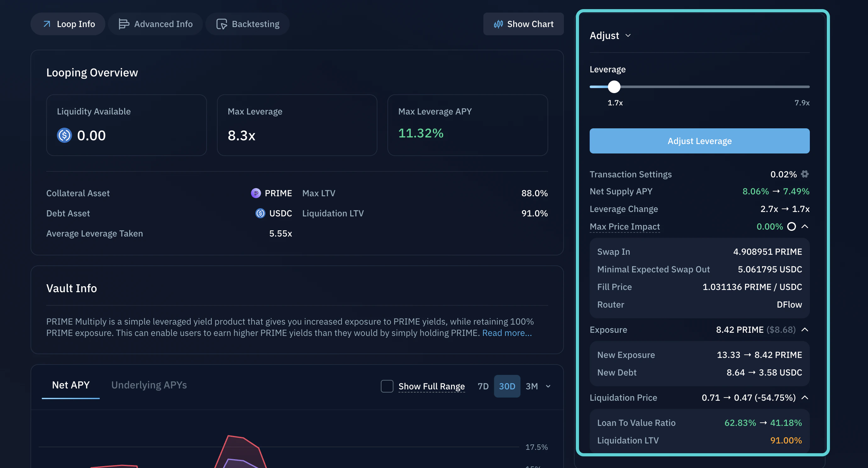868x468 pixels.
Task: Click the 91.00% Liquidation LTV value in Adjust panel
Action: click(786, 440)
